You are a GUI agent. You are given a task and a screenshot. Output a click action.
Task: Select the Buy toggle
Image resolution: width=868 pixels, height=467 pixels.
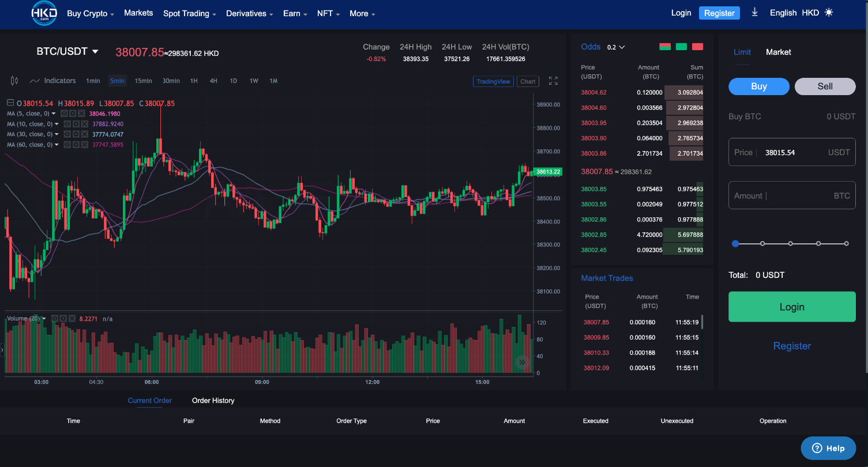pos(759,86)
